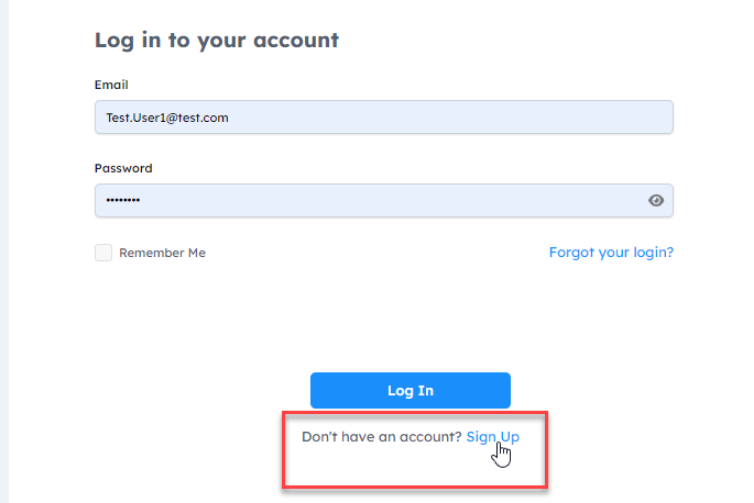Image resolution: width=754 pixels, height=503 pixels.
Task: Focus the Password input field
Action: point(370,200)
